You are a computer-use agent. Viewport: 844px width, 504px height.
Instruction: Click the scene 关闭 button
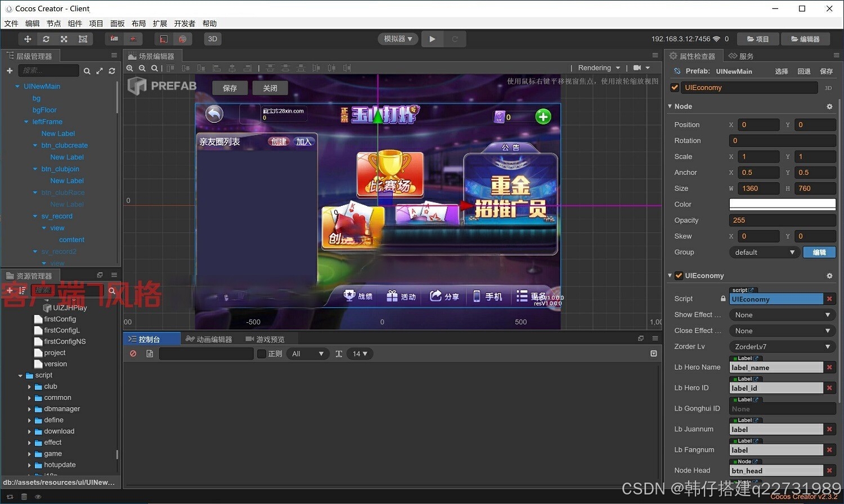[270, 88]
